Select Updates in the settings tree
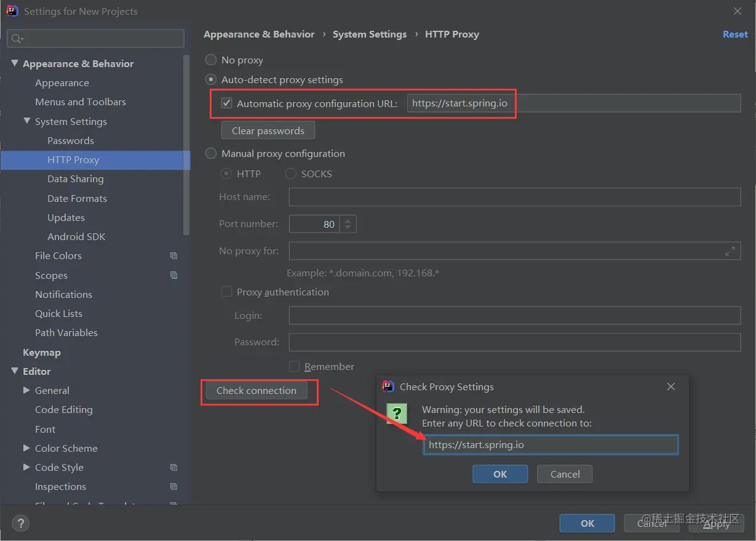Screen dimensions: 756x541 pos(66,217)
